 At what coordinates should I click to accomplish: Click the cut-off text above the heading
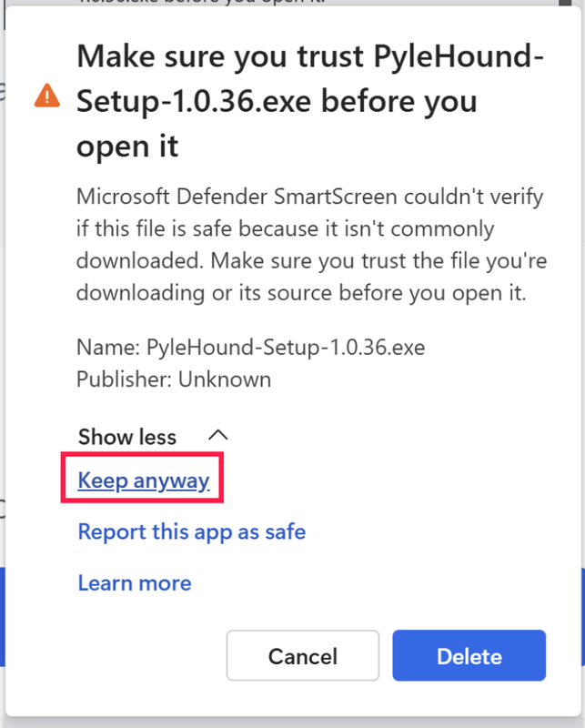pos(273,5)
